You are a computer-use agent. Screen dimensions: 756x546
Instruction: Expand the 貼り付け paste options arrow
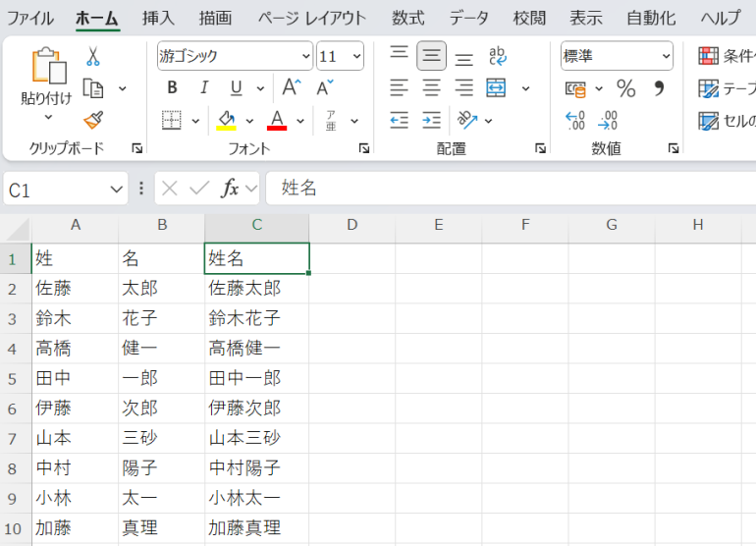coord(48,117)
